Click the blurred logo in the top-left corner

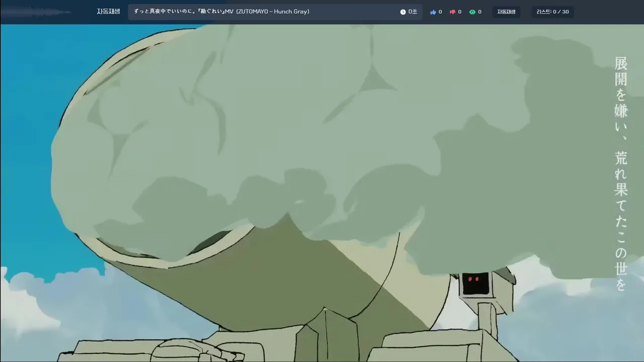click(36, 12)
